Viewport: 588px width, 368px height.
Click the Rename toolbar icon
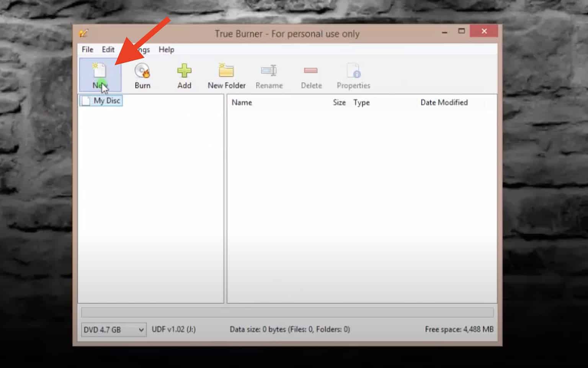tap(269, 75)
